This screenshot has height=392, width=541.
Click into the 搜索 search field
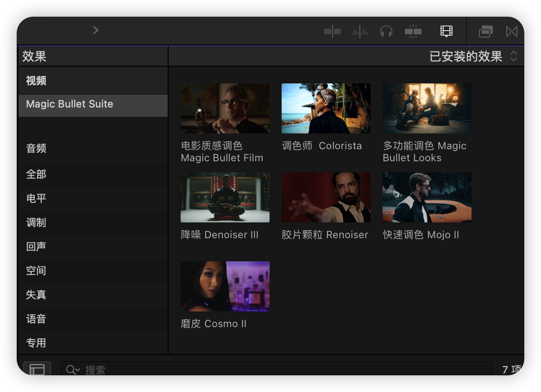coord(276,369)
